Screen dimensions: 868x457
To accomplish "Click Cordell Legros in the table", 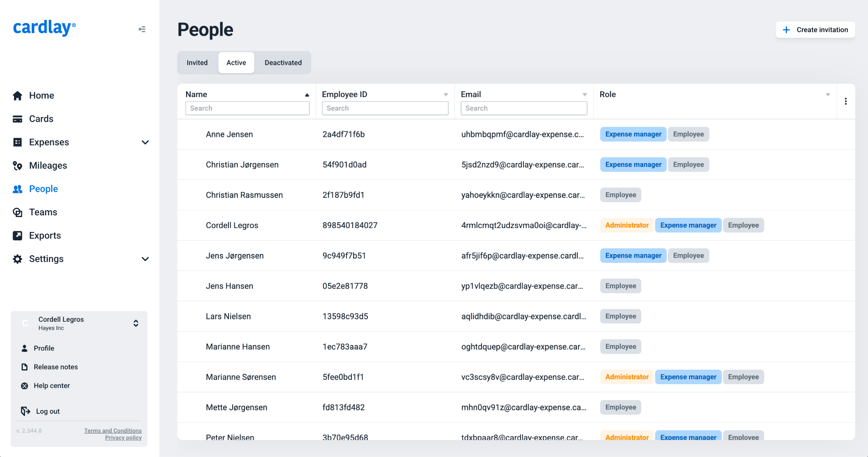I will pyautogui.click(x=232, y=226).
